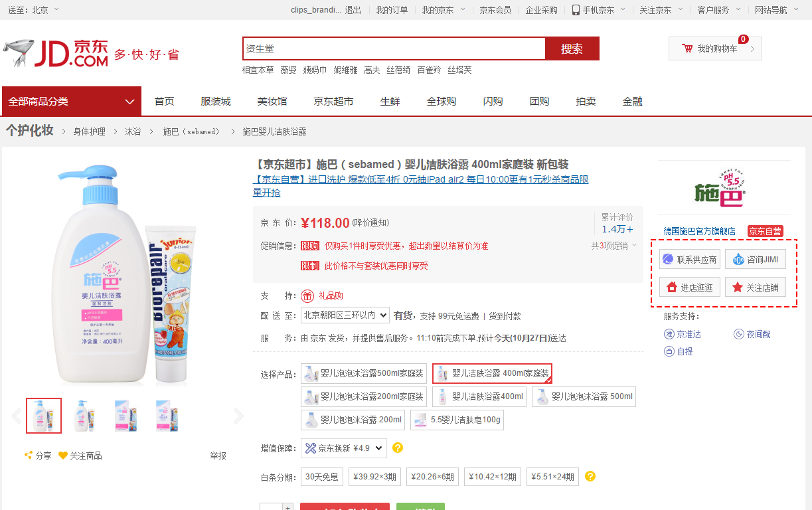Open the shopping cart icon
Image resolution: width=812 pixels, height=510 pixels.
tap(687, 48)
